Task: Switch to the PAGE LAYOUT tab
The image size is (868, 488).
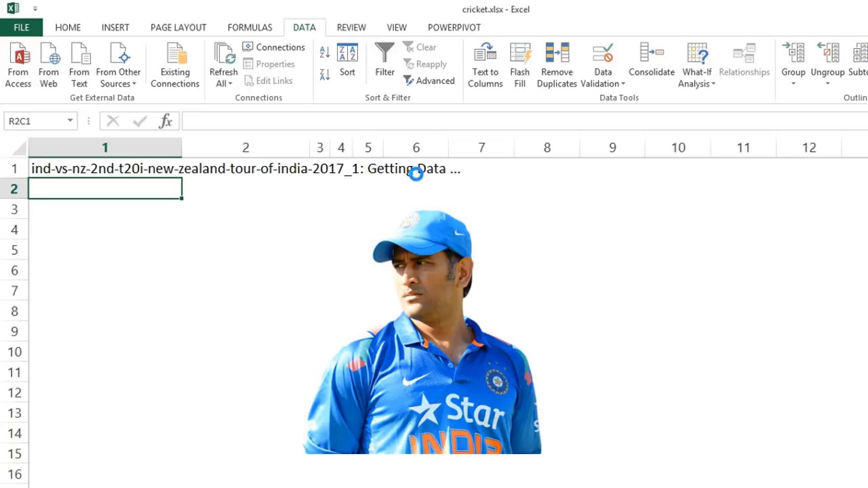Action: (x=178, y=27)
